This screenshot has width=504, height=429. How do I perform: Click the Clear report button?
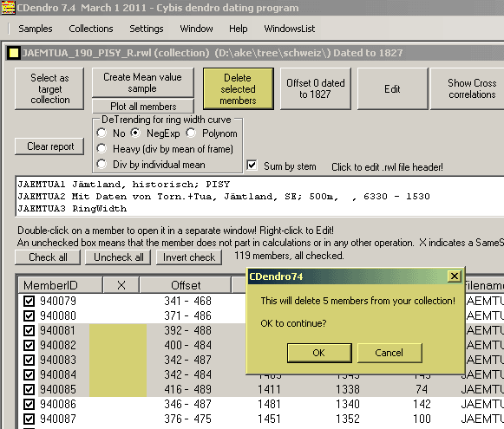49,146
